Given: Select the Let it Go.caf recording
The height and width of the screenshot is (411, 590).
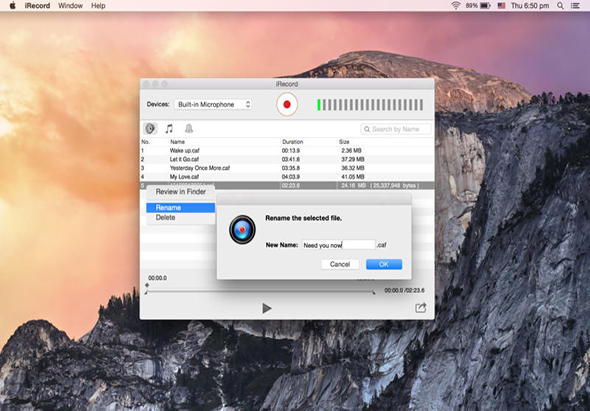Looking at the screenshot, I should pos(287,159).
